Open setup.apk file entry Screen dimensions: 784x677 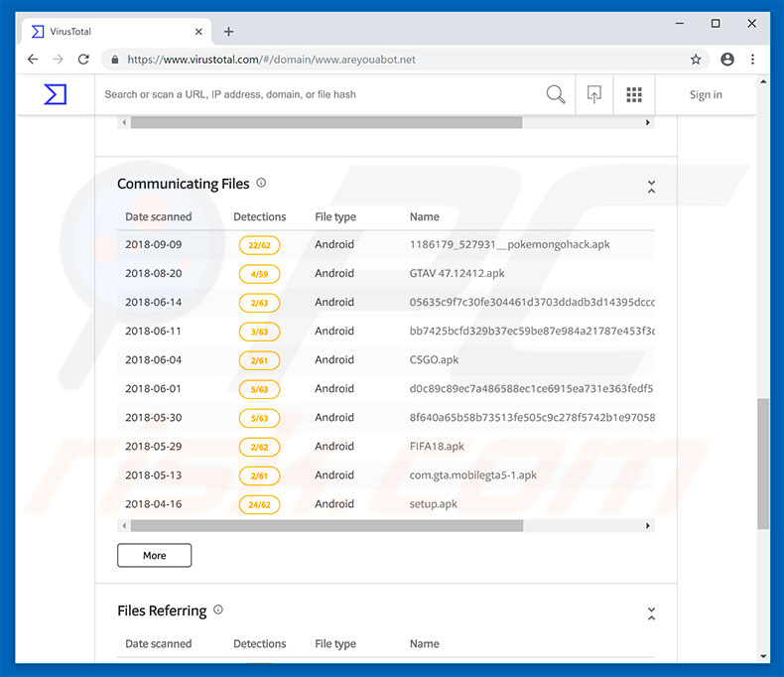pyautogui.click(x=434, y=504)
